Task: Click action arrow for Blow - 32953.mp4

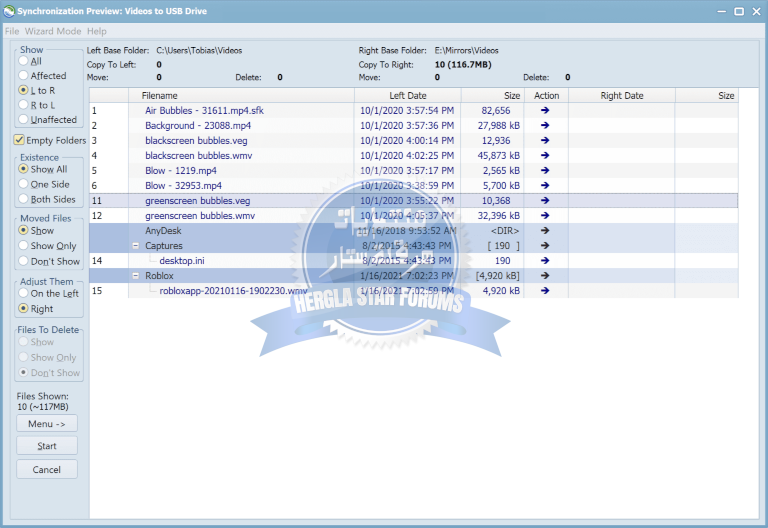Action: (545, 186)
